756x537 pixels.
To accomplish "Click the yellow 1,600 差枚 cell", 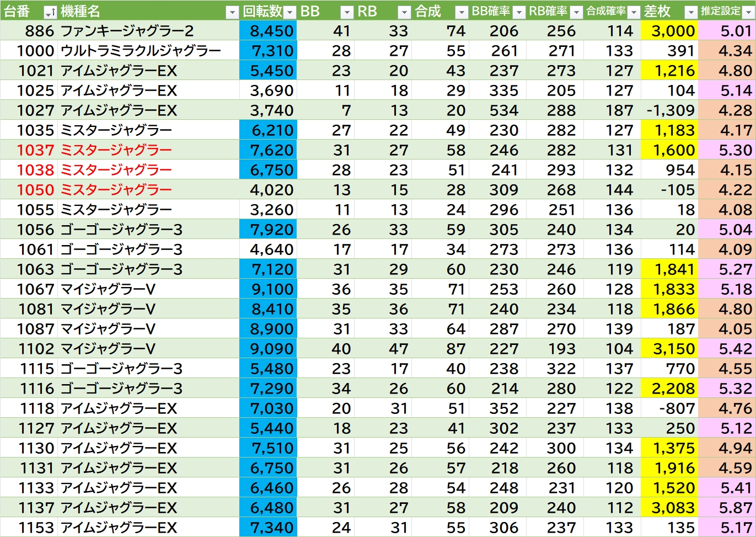I will pos(669,150).
